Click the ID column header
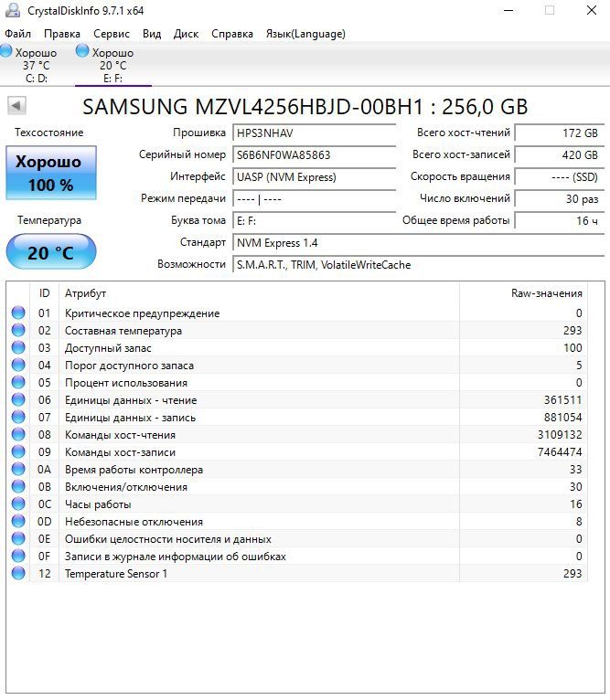The height and width of the screenshot is (700, 610). [44, 293]
